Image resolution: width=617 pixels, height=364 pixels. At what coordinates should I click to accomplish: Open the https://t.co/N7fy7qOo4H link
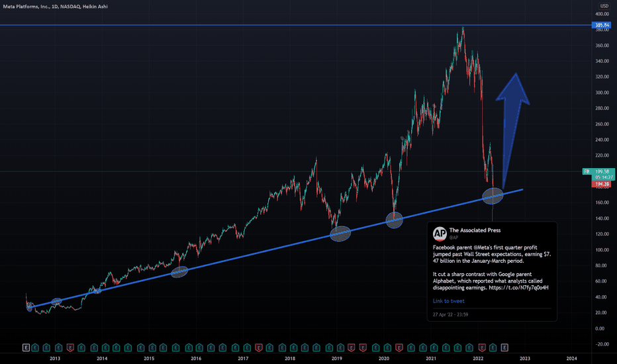coord(518,288)
